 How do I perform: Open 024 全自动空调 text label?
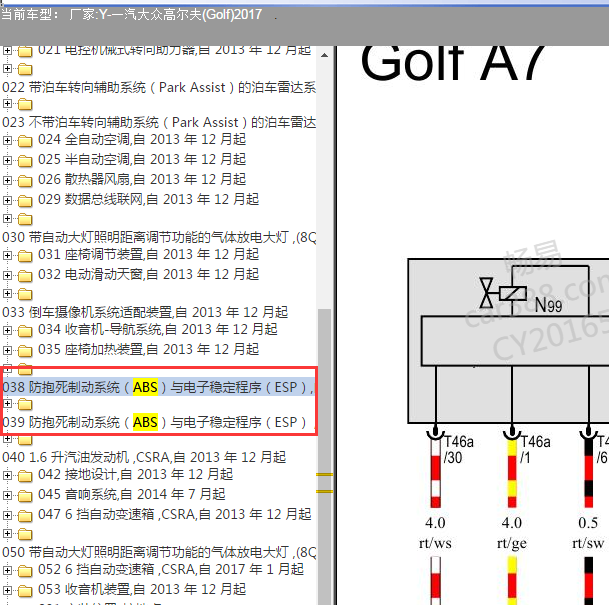[142, 139]
